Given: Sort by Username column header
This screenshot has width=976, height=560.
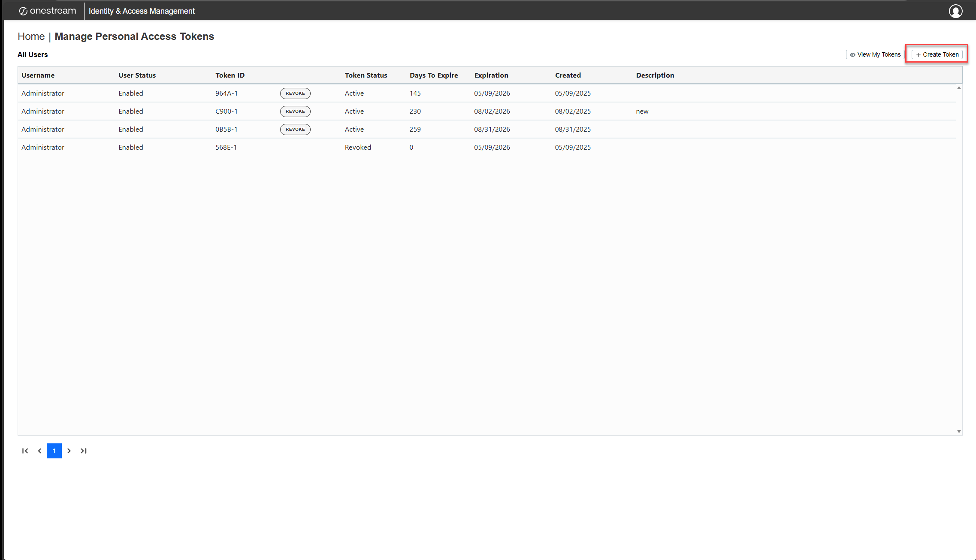Looking at the screenshot, I should pyautogui.click(x=38, y=75).
